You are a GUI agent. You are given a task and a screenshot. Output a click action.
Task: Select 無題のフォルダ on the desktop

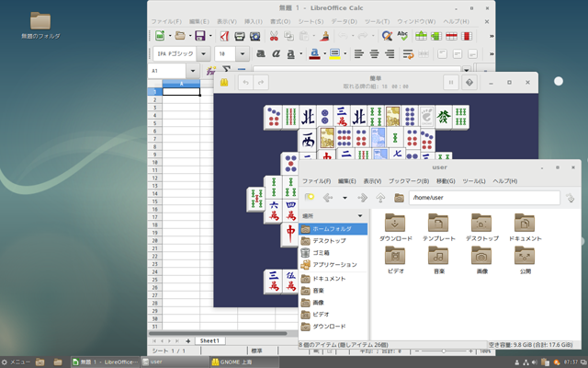tap(40, 25)
